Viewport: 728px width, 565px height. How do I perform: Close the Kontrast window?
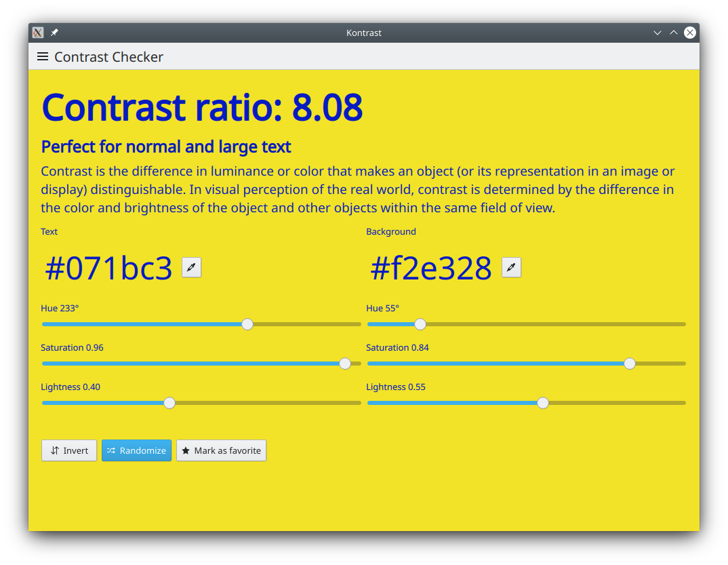point(689,33)
